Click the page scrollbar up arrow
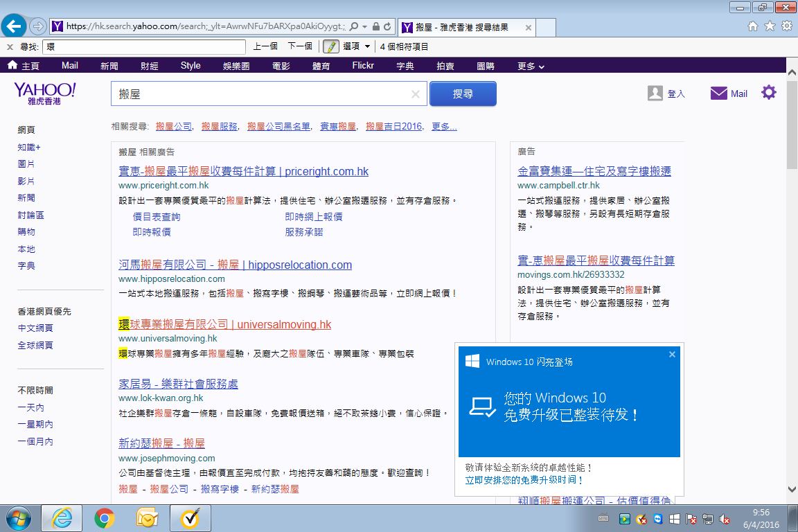The width and height of the screenshot is (798, 532). pyautogui.click(x=792, y=73)
